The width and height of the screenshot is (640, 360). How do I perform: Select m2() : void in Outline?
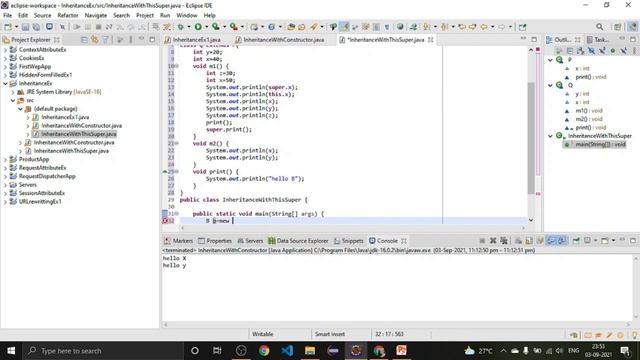point(589,119)
